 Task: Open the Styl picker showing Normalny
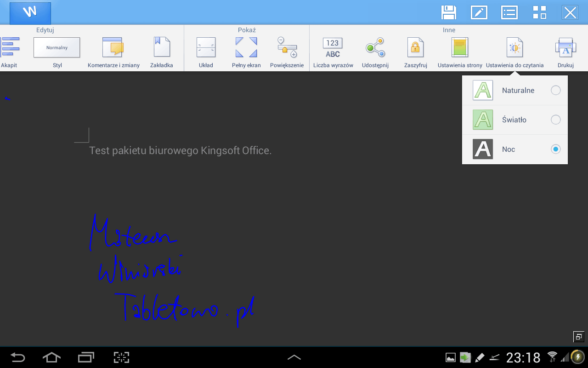tap(57, 52)
